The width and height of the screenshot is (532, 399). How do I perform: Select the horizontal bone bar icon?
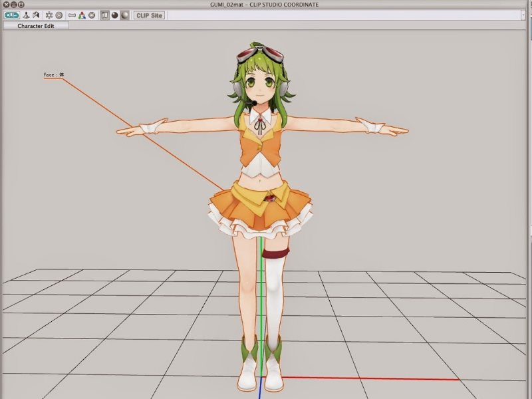pos(72,15)
